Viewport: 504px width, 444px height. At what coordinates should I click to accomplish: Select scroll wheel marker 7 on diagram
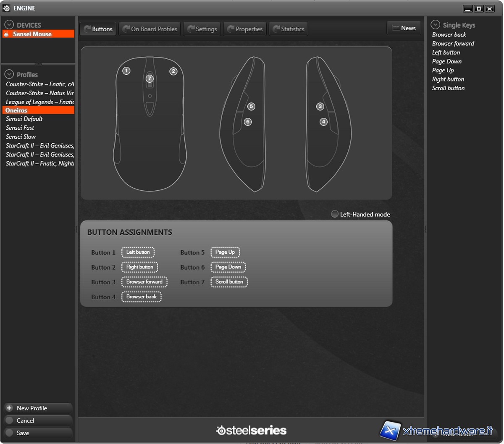pyautogui.click(x=150, y=79)
